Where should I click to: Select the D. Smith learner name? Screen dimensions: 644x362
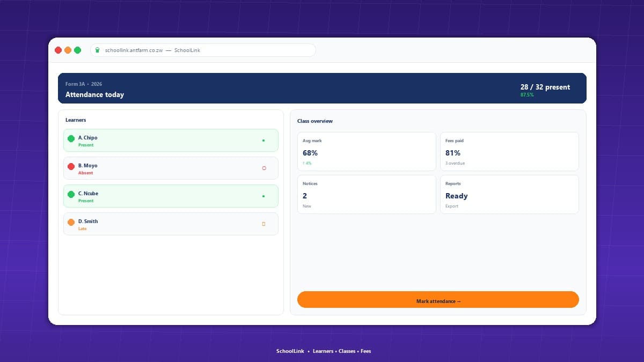[x=88, y=221]
